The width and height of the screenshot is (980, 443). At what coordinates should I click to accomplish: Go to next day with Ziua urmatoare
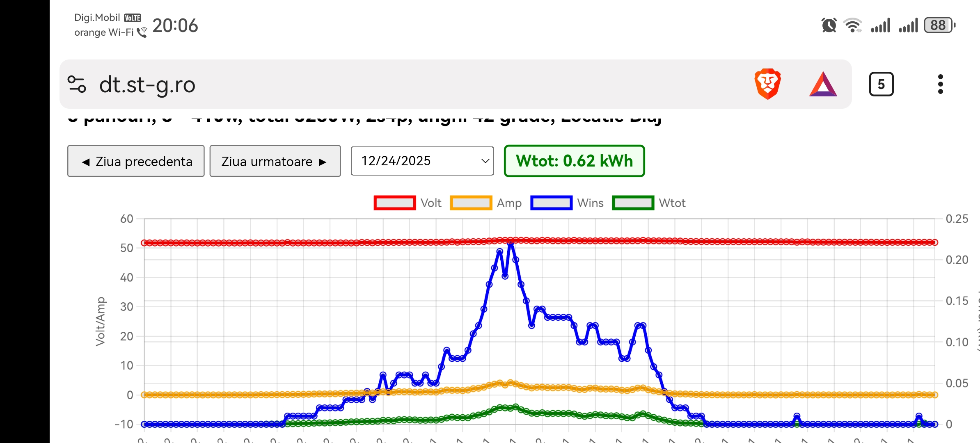click(x=275, y=161)
